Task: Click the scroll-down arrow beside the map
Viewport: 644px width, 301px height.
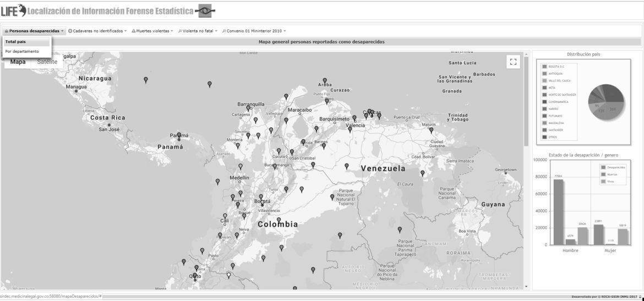Action: [x=526, y=287]
